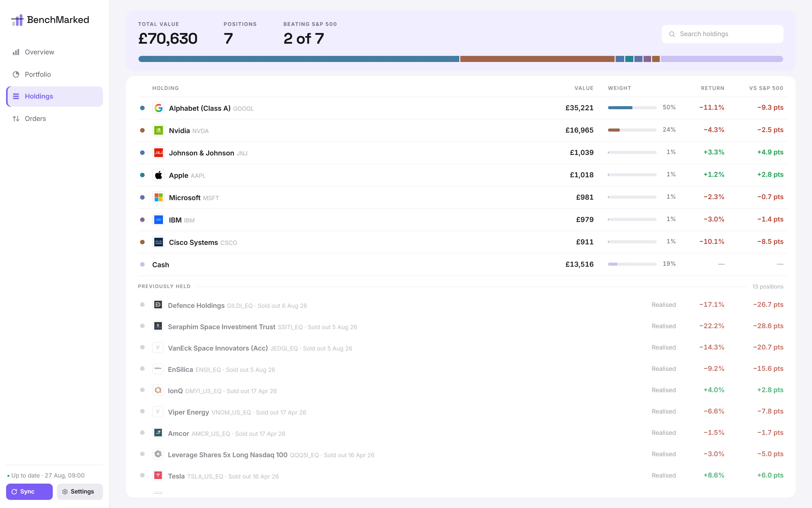This screenshot has height=508, width=812.
Task: Click the gear icon on Settings
Action: 65,492
